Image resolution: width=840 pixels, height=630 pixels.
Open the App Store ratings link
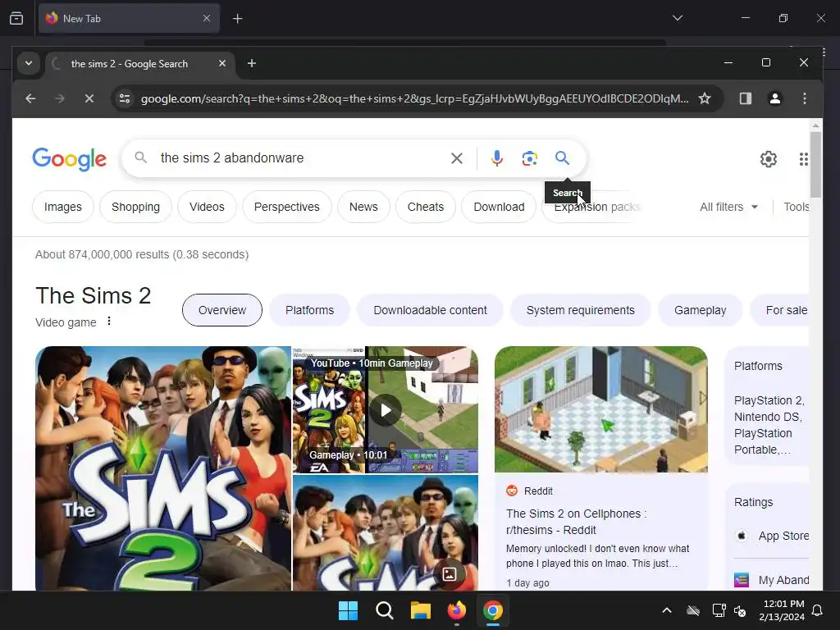coord(773,536)
